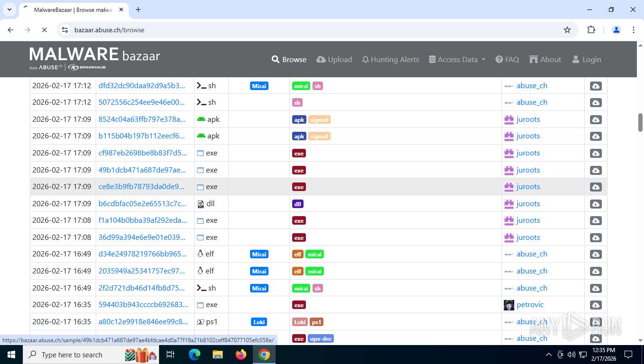Open Windows Start menu

tap(11, 355)
